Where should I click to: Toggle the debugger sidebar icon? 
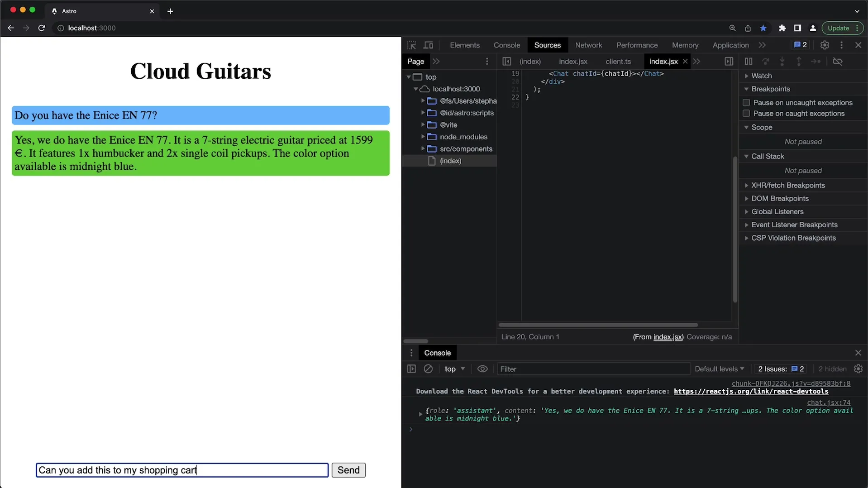click(729, 62)
